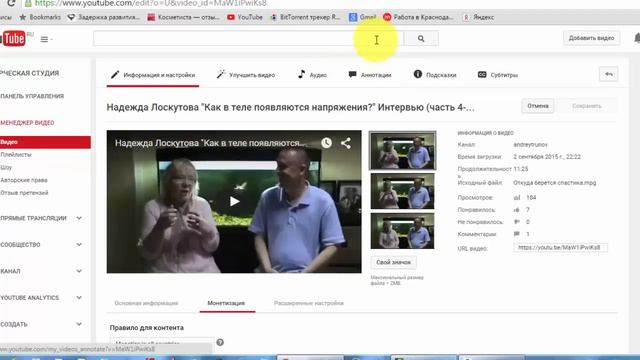Click the views statistics icon

coord(517,198)
